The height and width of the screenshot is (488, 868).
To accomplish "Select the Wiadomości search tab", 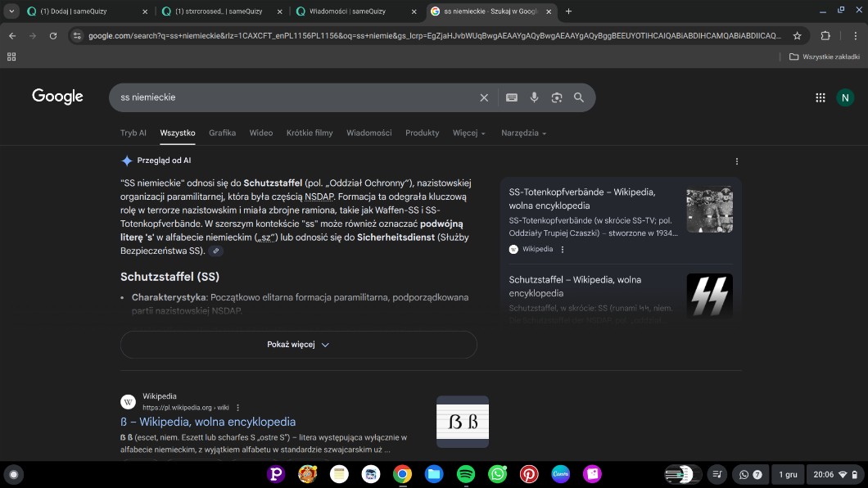I will (x=368, y=133).
